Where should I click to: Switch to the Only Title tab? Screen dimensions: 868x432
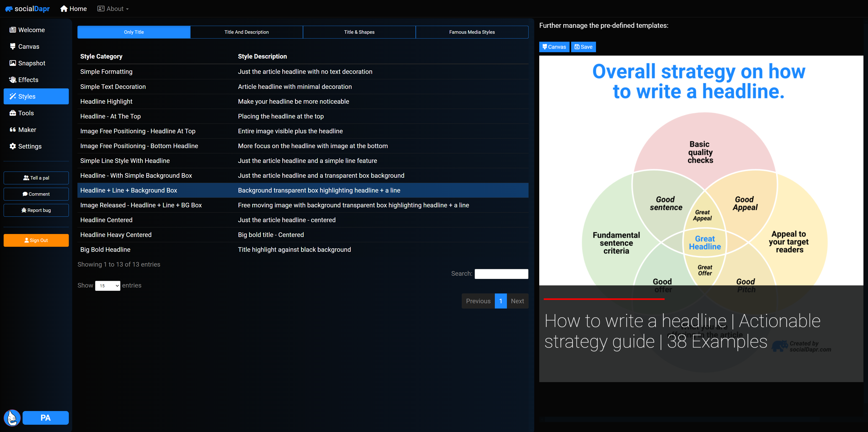coord(134,32)
